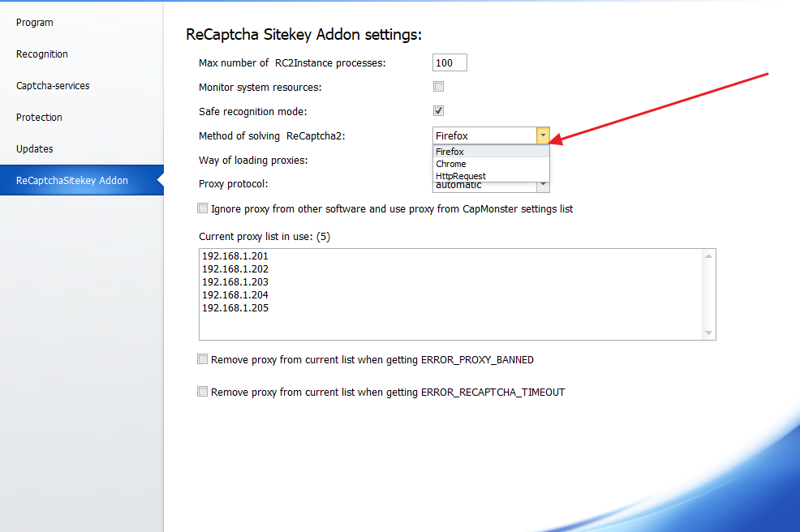Tick Ignore proxy from other software
This screenshot has width=800, height=532.
tap(203, 208)
